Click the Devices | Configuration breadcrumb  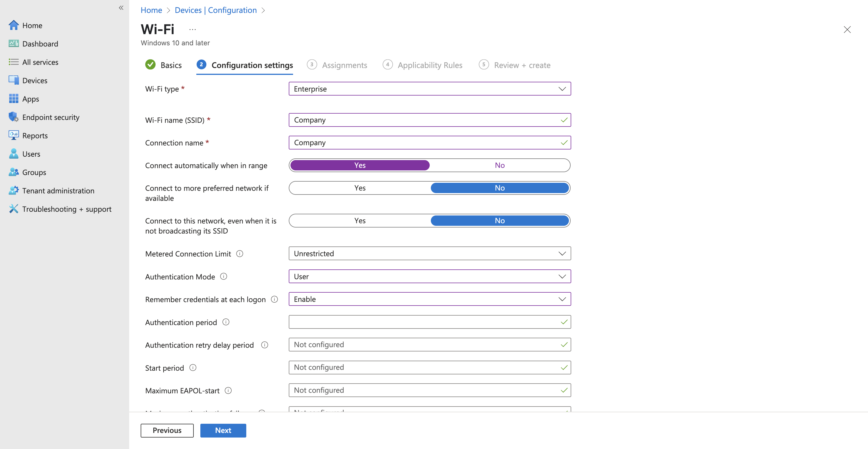coord(216,10)
